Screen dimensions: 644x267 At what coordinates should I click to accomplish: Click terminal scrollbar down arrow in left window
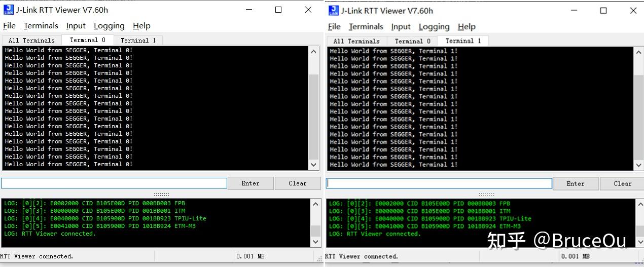(314, 165)
